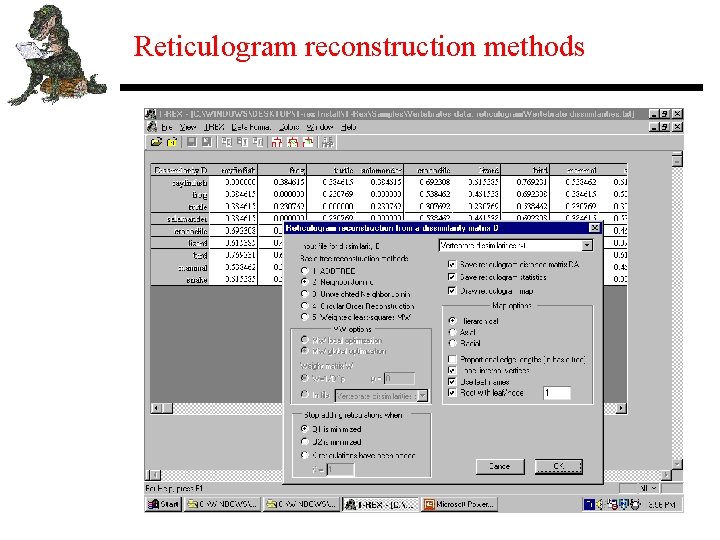Toggle the Save reticulogram distance matrix checkbox
Viewport: 720px width, 540px height.
tap(452, 264)
